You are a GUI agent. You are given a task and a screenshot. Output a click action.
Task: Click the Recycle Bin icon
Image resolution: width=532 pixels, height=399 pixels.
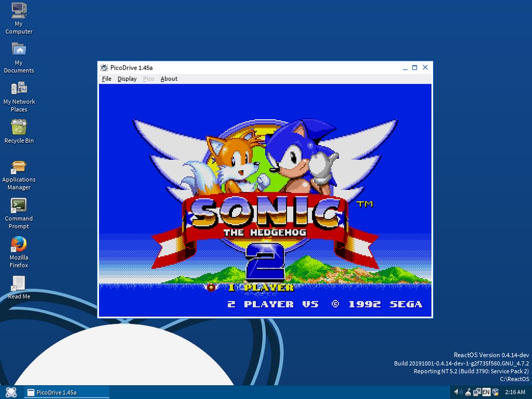tap(19, 128)
